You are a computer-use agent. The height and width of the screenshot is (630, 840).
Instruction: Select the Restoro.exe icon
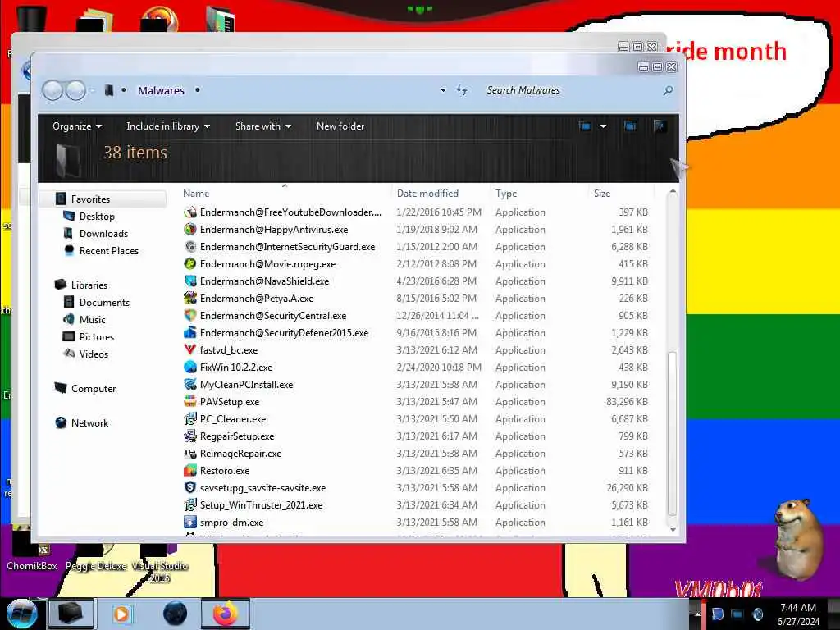190,470
